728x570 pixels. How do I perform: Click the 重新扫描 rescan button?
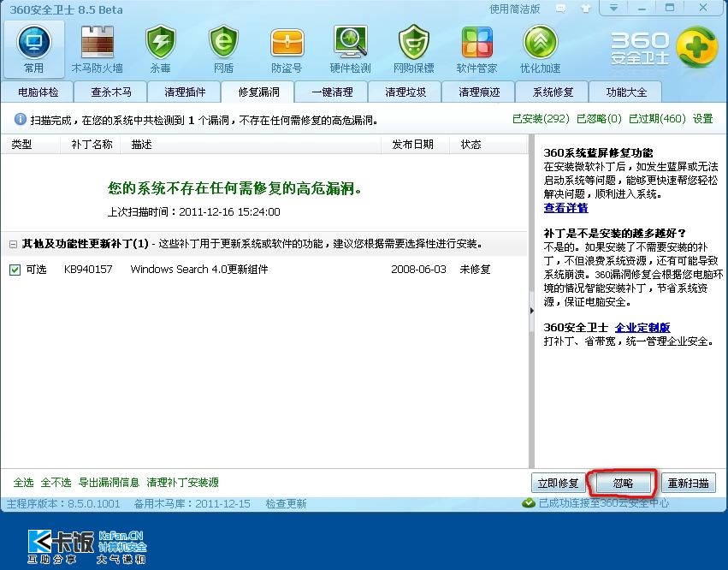689,484
